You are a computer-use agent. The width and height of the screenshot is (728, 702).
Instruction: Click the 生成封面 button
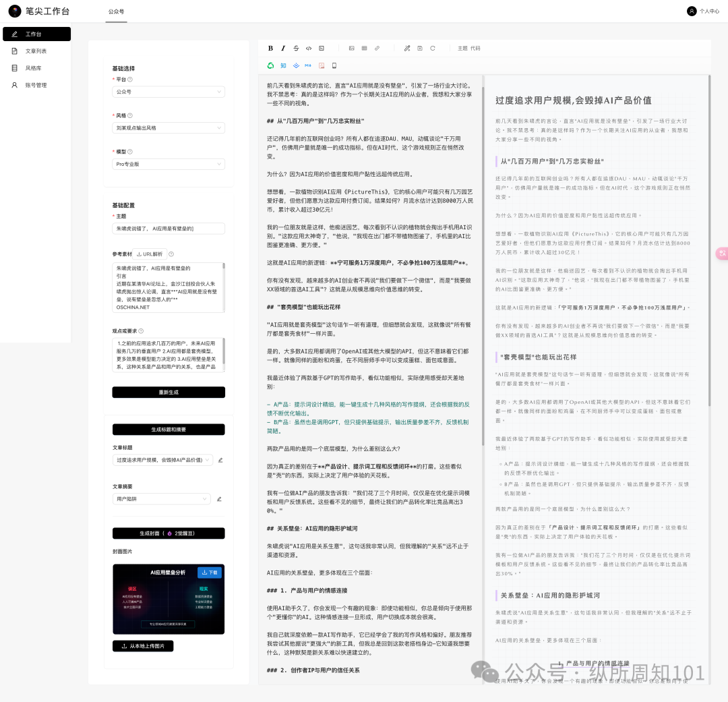point(169,533)
